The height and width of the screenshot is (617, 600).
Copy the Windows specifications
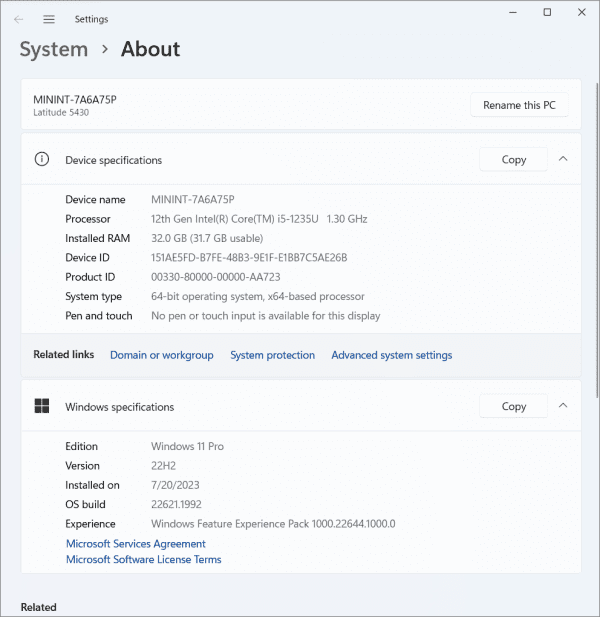(x=513, y=406)
